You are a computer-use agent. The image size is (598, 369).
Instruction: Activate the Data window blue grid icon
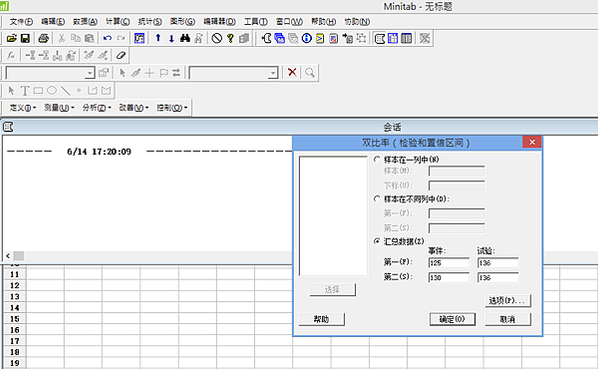coord(393,38)
